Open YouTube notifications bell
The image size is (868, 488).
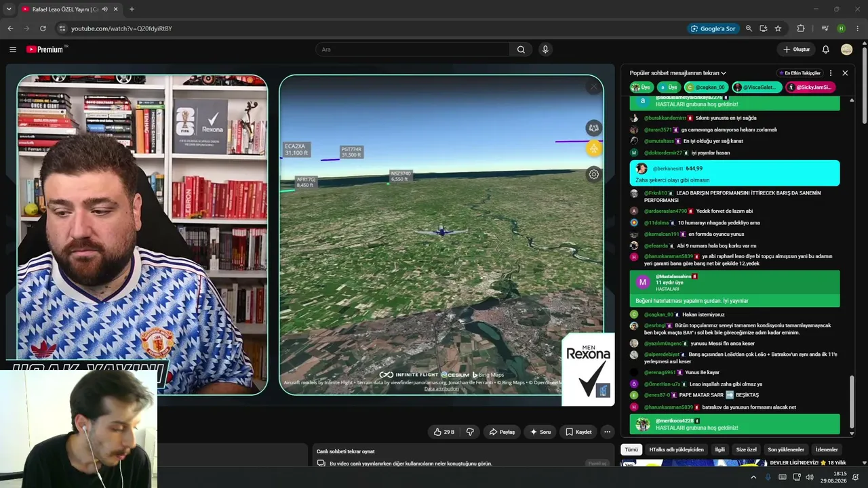[825, 49]
